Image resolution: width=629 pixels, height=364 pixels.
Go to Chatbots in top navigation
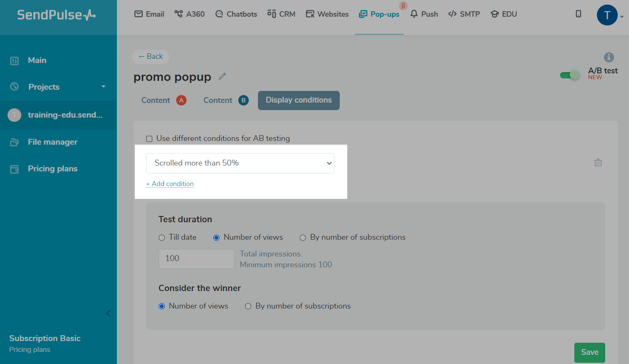click(236, 14)
